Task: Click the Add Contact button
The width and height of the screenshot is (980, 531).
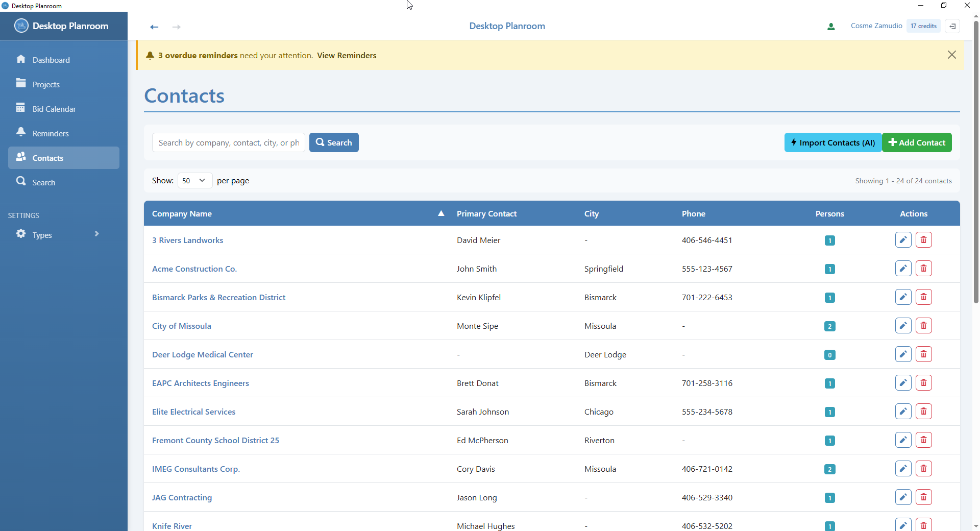Action: click(x=917, y=142)
